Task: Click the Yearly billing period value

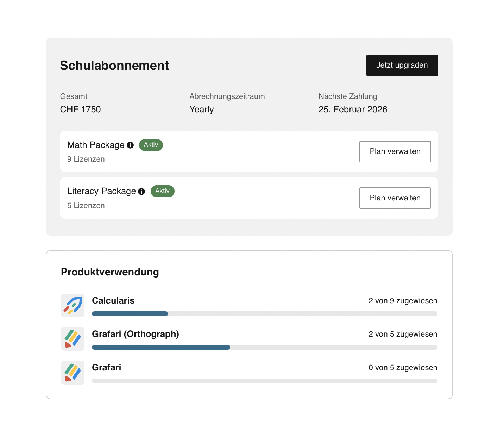Action: [x=202, y=110]
